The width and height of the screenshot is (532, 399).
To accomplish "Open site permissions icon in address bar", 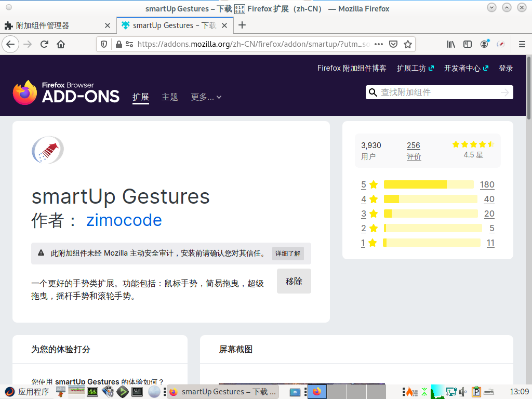I will (129, 44).
